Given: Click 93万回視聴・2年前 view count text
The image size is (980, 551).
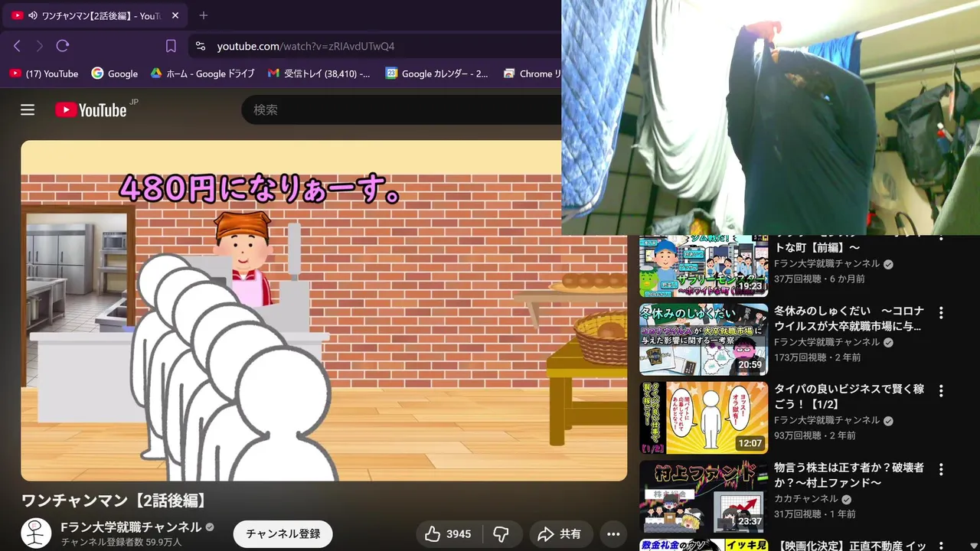Looking at the screenshot, I should point(817,435).
